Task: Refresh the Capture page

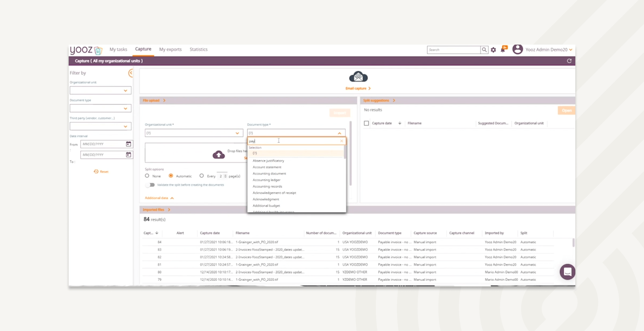Action: coord(569,61)
